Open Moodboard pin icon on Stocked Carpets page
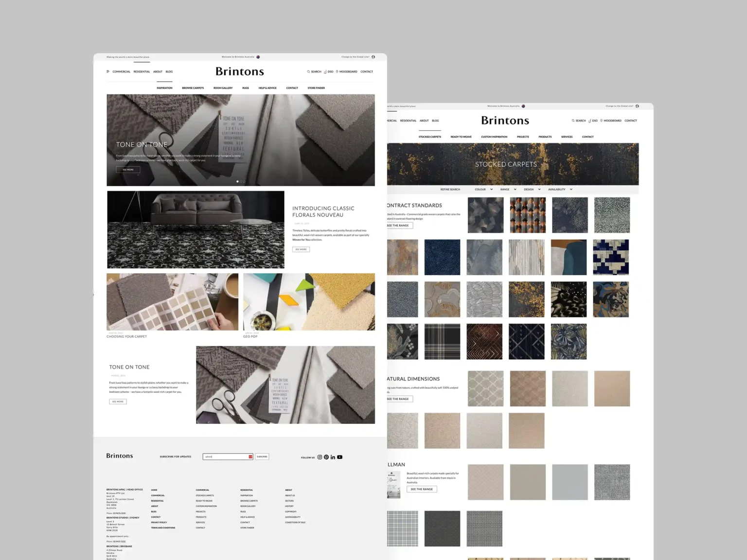747x560 pixels. pyautogui.click(x=602, y=121)
